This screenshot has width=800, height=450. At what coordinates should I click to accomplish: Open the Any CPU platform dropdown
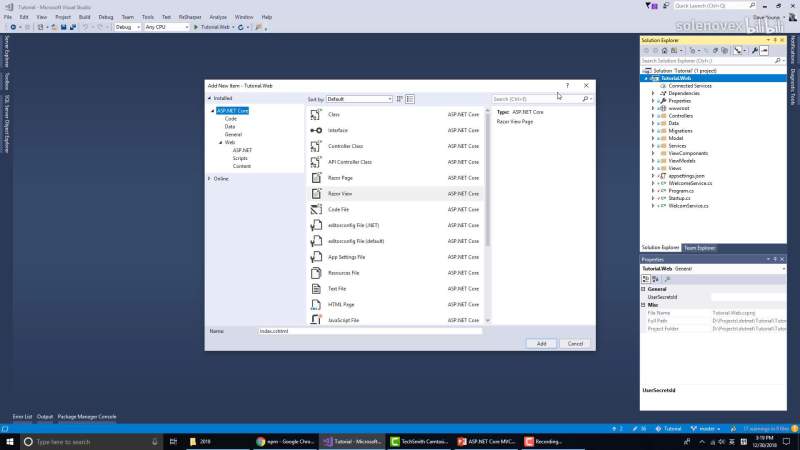[x=167, y=27]
